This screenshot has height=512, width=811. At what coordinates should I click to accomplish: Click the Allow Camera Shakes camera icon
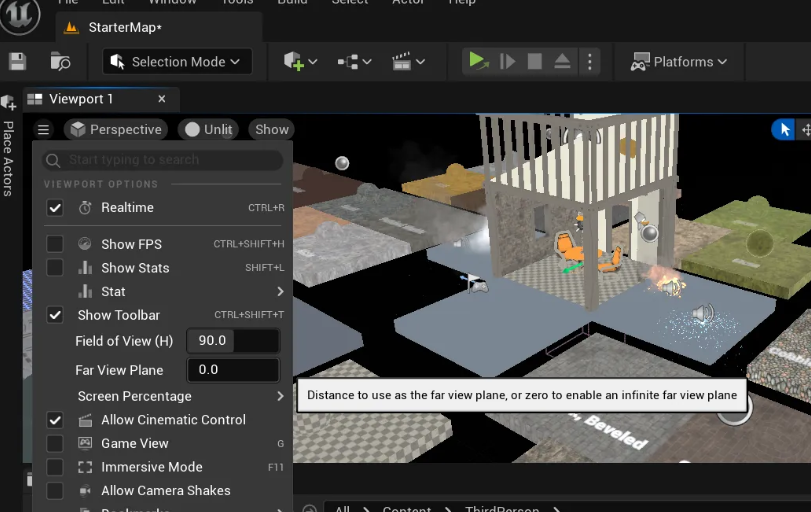(85, 490)
